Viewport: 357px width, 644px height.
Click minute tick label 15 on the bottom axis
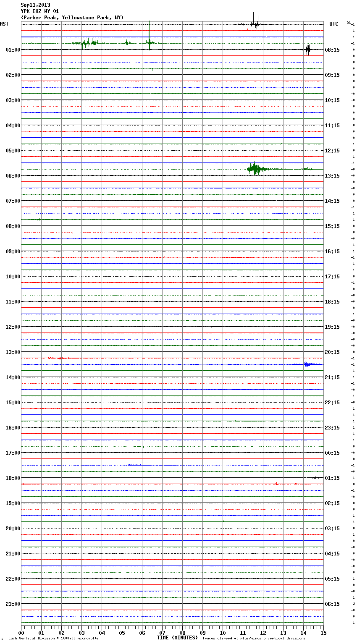coord(323,633)
